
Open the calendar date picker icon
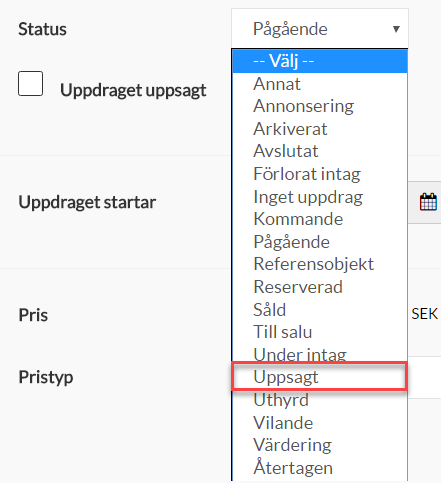(428, 202)
